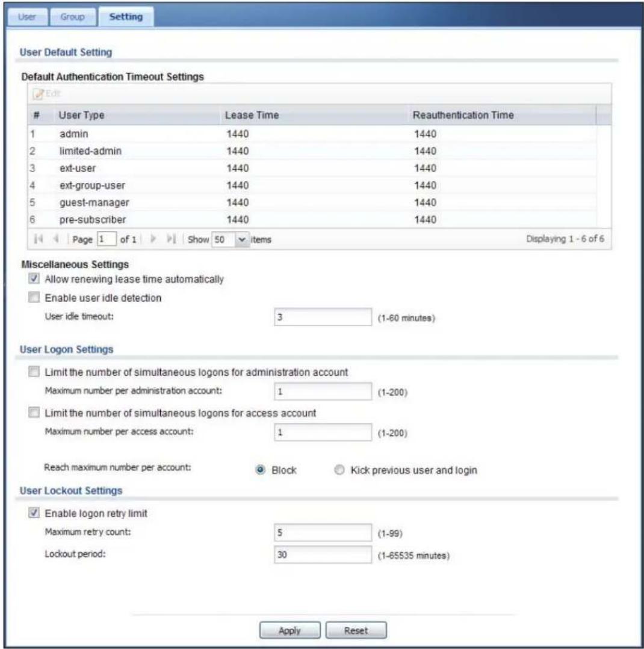Select the guest-manager row
Viewport: 644px width, 649px height.
pos(312,202)
